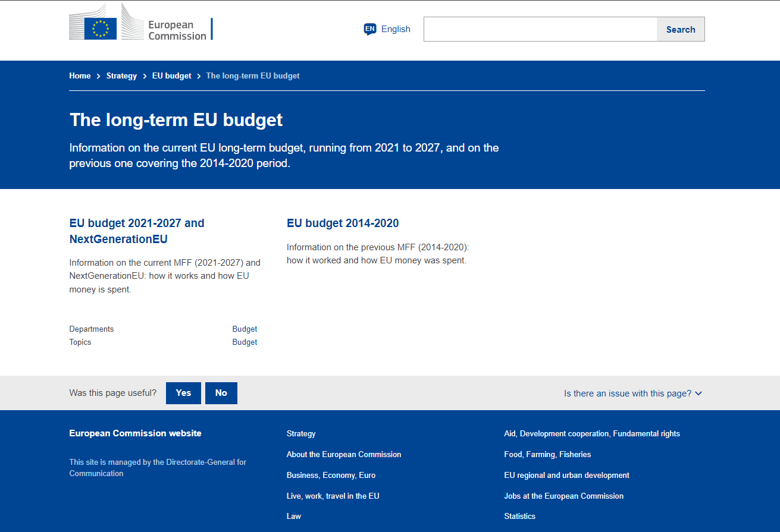Open About the European Commission footer link
Viewport: 780px width, 532px height.
click(x=344, y=455)
